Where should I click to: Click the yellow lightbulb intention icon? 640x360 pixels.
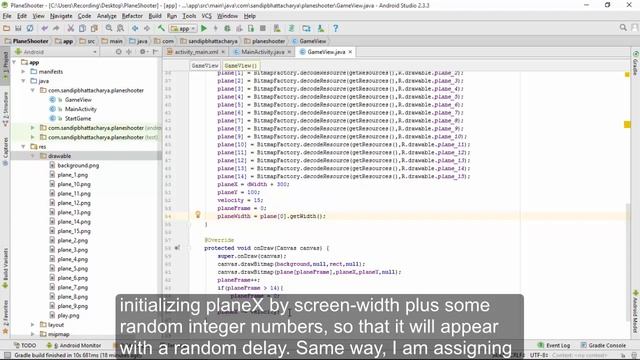[x=198, y=215]
